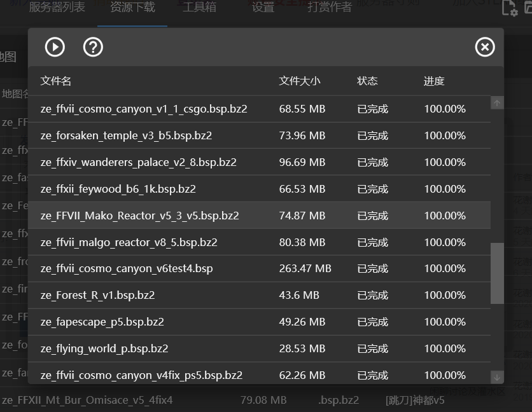The image size is (532, 412).
Task: Click 100.00% progress in ze_ffxii_feywood row
Action: [x=445, y=189]
